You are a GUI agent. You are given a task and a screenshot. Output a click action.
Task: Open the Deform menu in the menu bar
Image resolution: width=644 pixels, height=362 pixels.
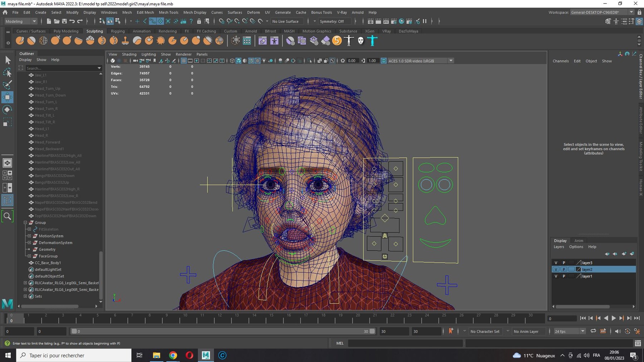pos(253,12)
